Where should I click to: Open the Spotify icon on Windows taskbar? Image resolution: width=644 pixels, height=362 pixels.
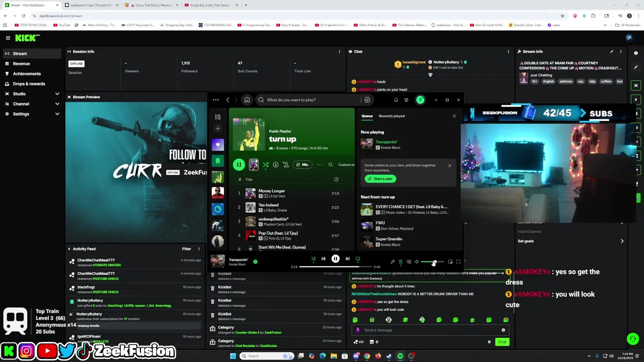[x=400, y=356]
